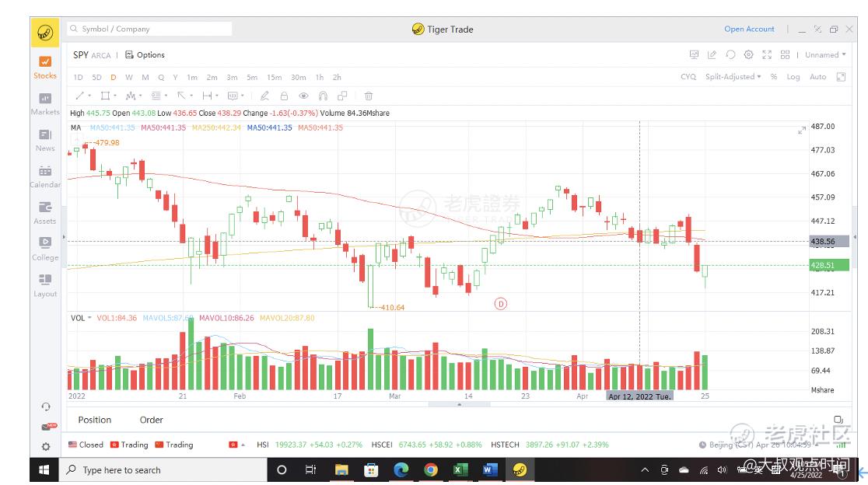Switch to the 1h timeframe

click(320, 78)
